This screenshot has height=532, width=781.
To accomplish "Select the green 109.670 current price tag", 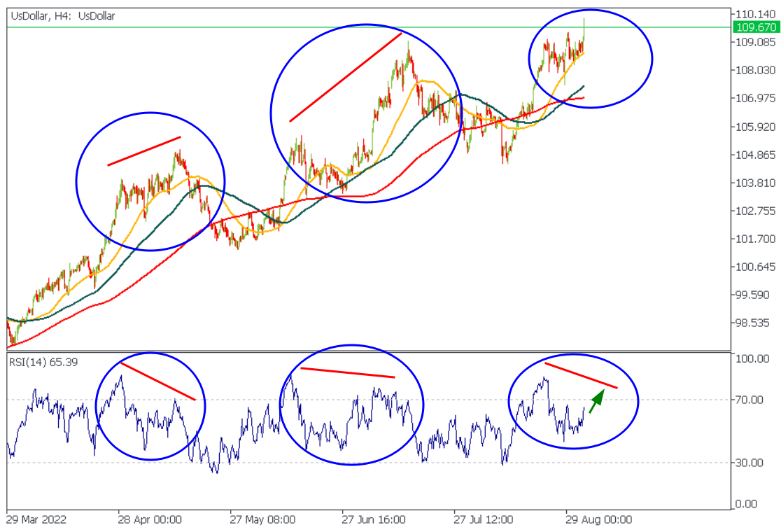I will [x=754, y=27].
